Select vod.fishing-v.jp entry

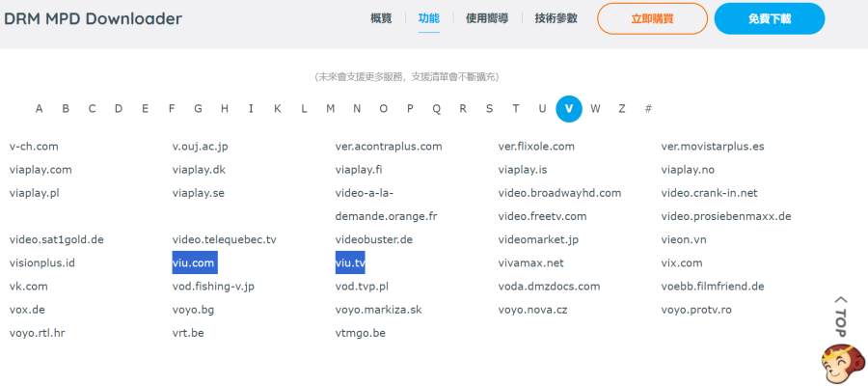(213, 287)
